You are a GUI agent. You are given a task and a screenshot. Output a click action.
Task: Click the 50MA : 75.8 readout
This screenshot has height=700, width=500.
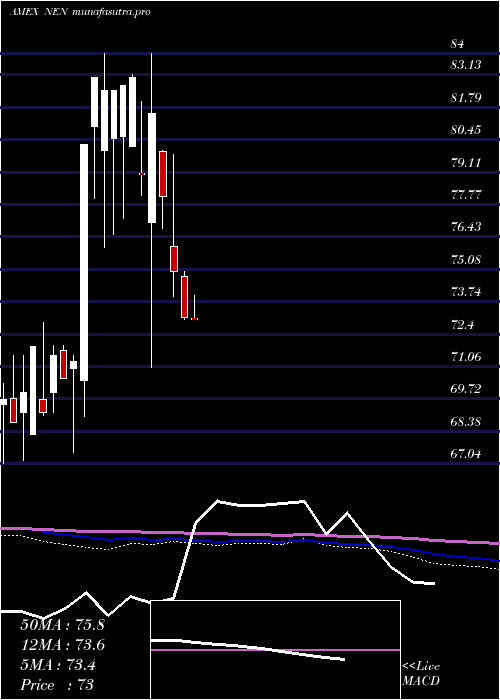(x=62, y=625)
